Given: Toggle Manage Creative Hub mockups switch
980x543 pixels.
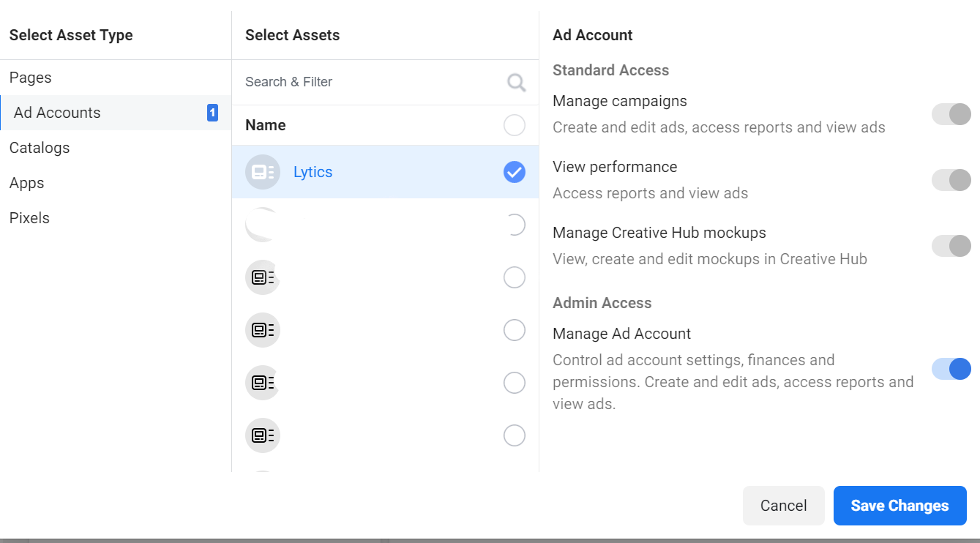Looking at the screenshot, I should [951, 246].
